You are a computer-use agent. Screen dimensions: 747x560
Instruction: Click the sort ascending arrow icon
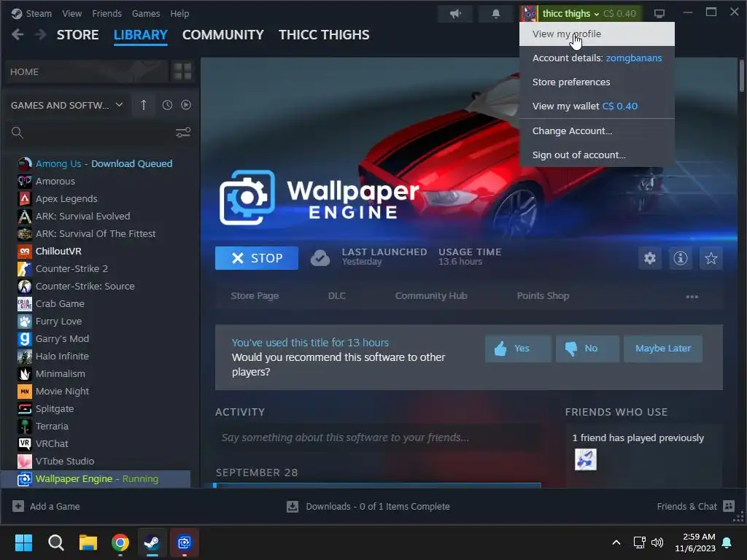[x=144, y=105]
